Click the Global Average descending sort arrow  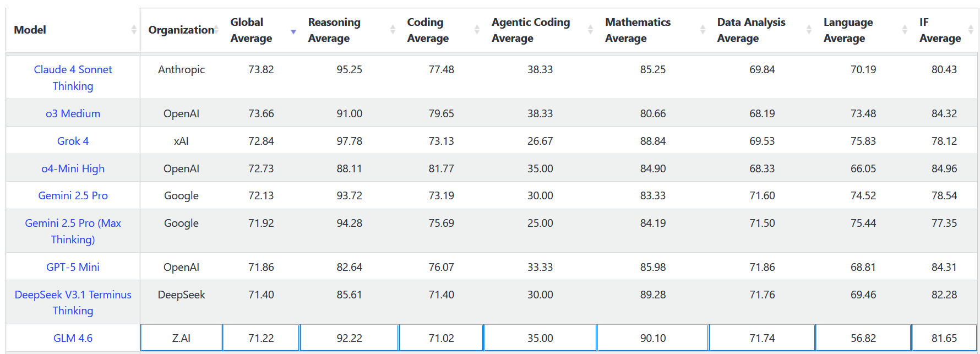pos(293,32)
